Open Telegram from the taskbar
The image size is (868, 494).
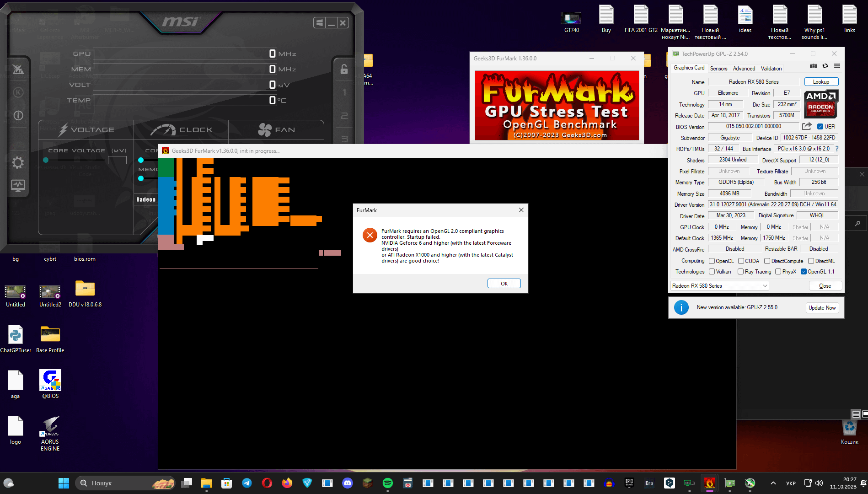(247, 483)
